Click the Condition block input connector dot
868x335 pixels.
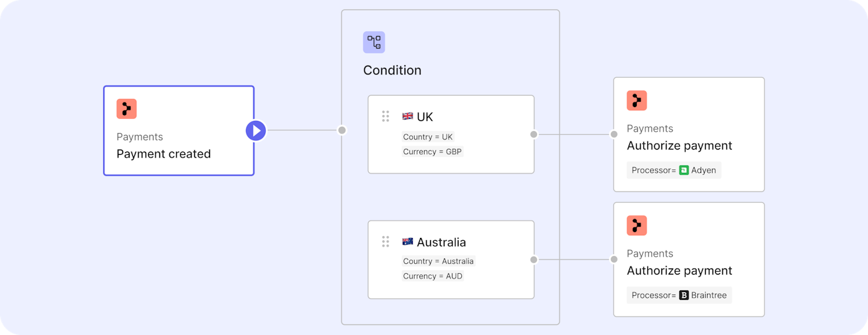tap(342, 130)
